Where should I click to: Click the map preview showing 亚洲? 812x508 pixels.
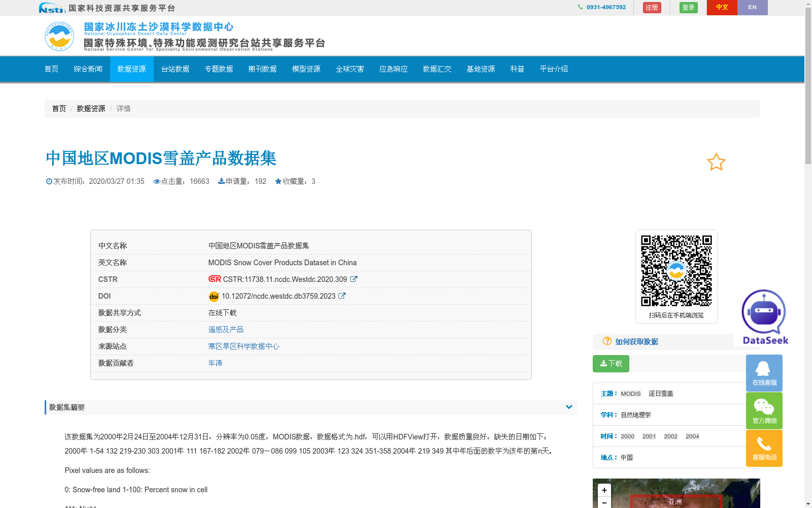coord(676,493)
